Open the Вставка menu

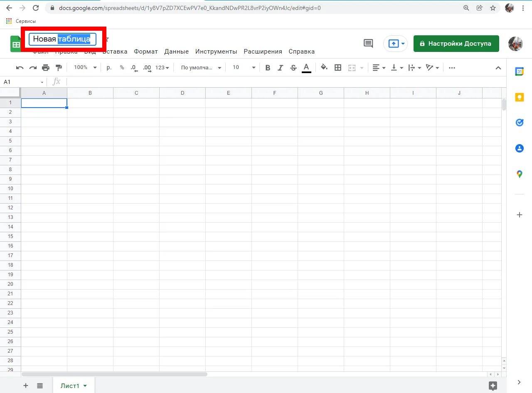point(115,52)
